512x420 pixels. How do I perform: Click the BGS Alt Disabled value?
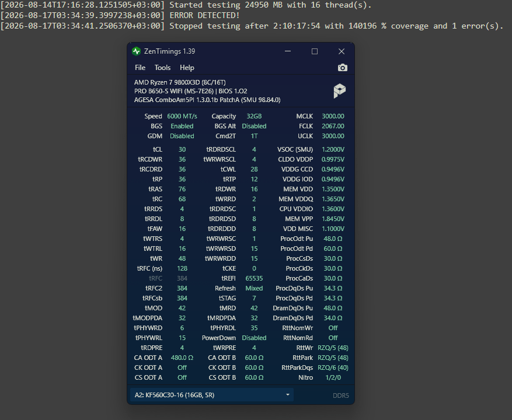254,126
